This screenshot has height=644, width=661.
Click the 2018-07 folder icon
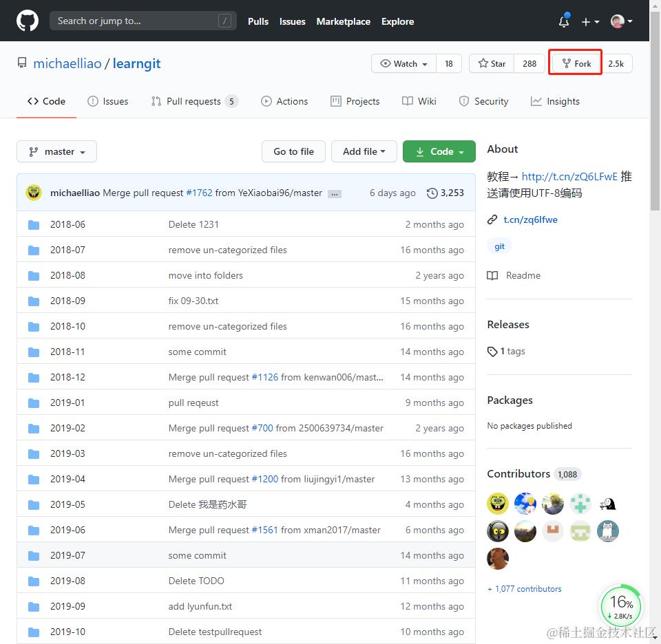click(x=34, y=250)
